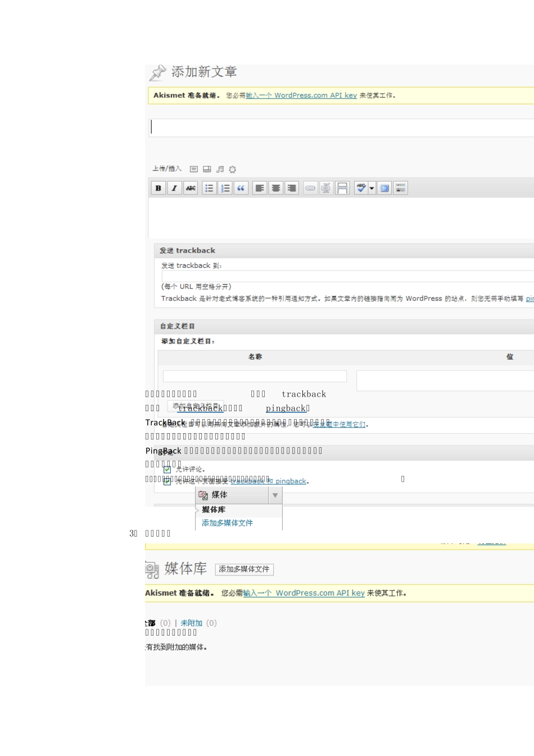This screenshot has height=756, width=534.
Task: Click the 名称 column header
Action: (x=255, y=357)
